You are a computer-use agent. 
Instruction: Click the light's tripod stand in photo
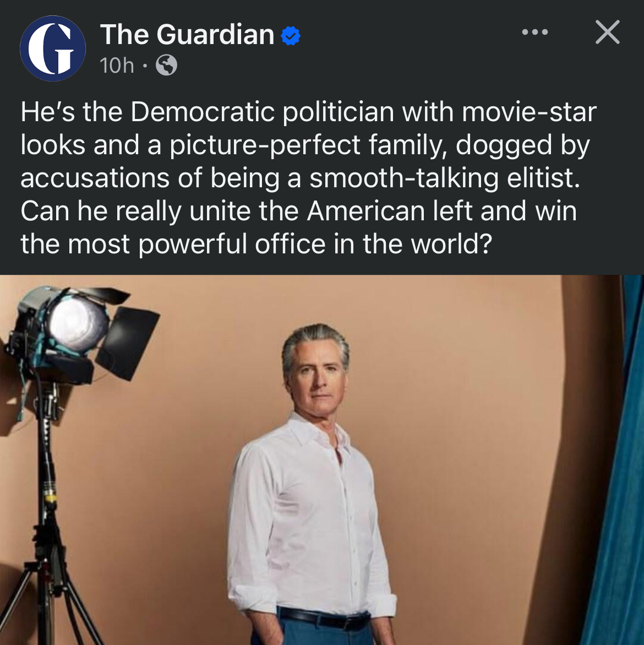point(48,514)
